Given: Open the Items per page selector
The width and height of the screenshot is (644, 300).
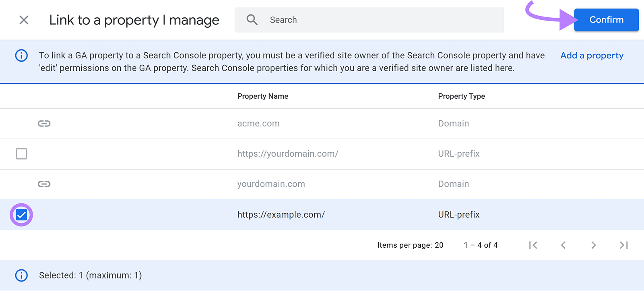Looking at the screenshot, I should [x=438, y=245].
